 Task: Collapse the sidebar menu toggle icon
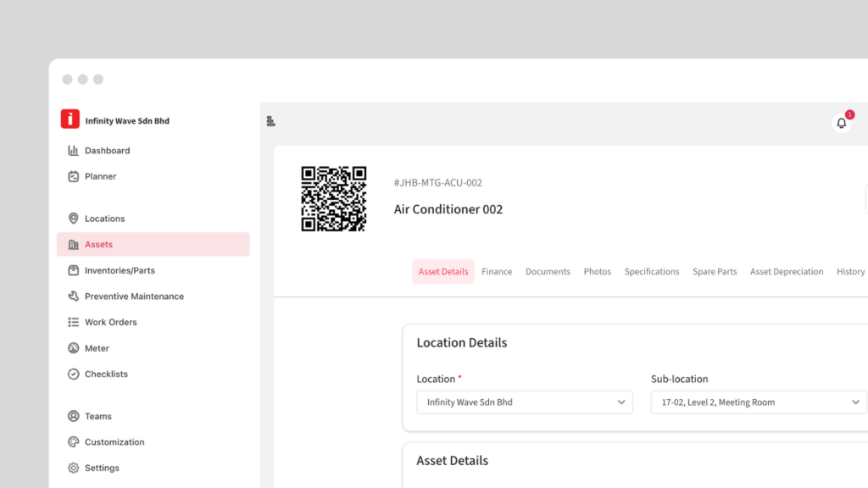tap(270, 121)
